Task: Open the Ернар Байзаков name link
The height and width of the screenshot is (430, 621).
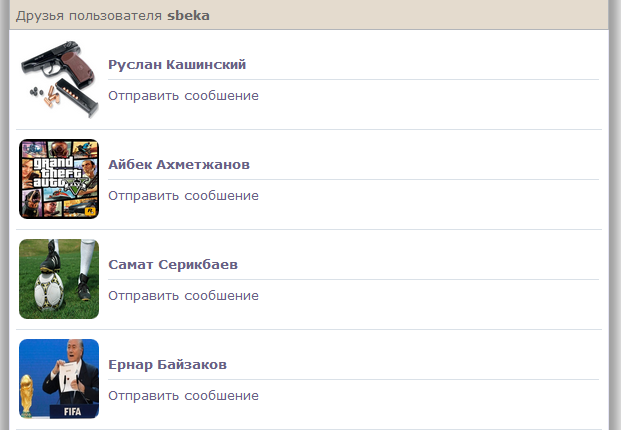Action: (167, 365)
